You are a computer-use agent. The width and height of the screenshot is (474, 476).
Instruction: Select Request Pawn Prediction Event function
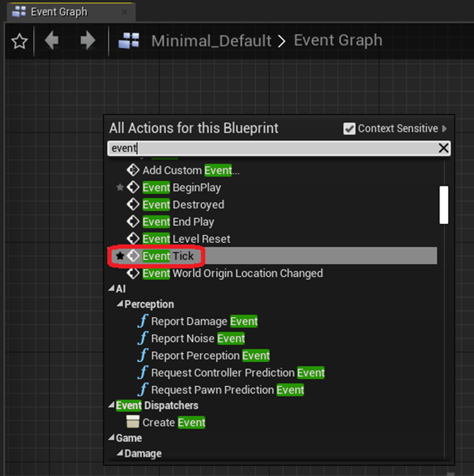[227, 390]
